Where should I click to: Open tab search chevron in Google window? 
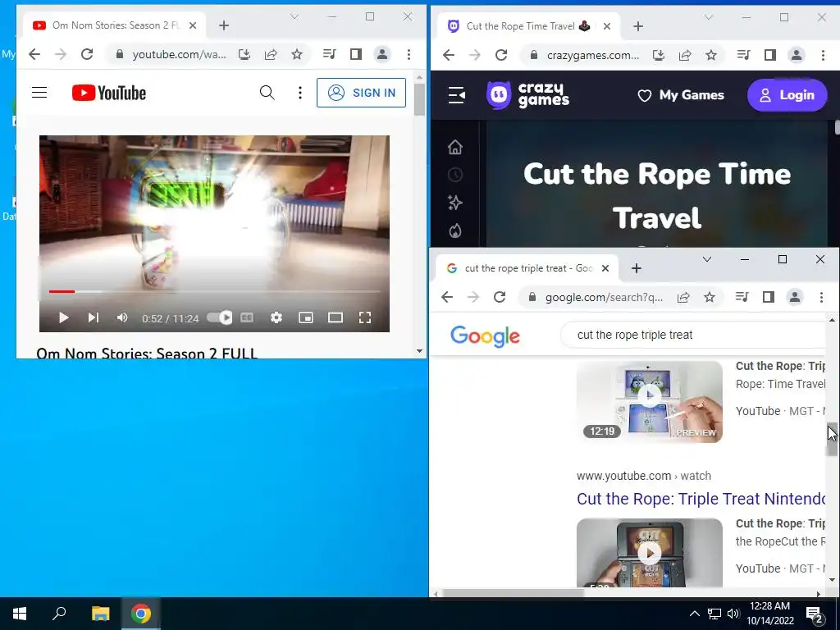coord(707,259)
